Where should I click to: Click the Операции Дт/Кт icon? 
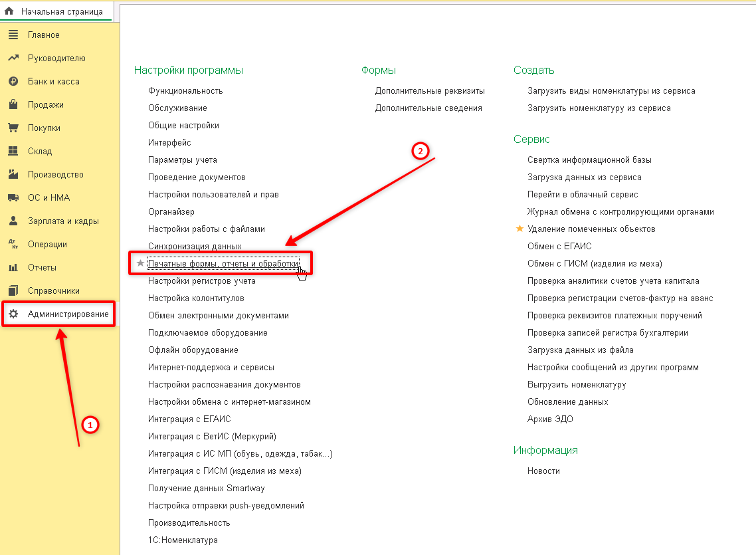13,244
